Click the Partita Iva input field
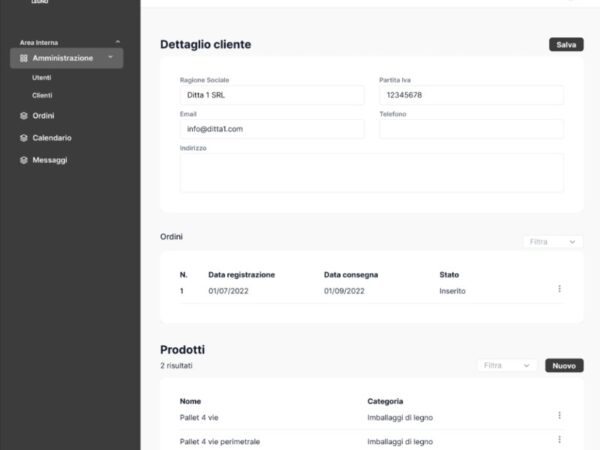Image resolution: width=600 pixels, height=450 pixels. (471, 95)
